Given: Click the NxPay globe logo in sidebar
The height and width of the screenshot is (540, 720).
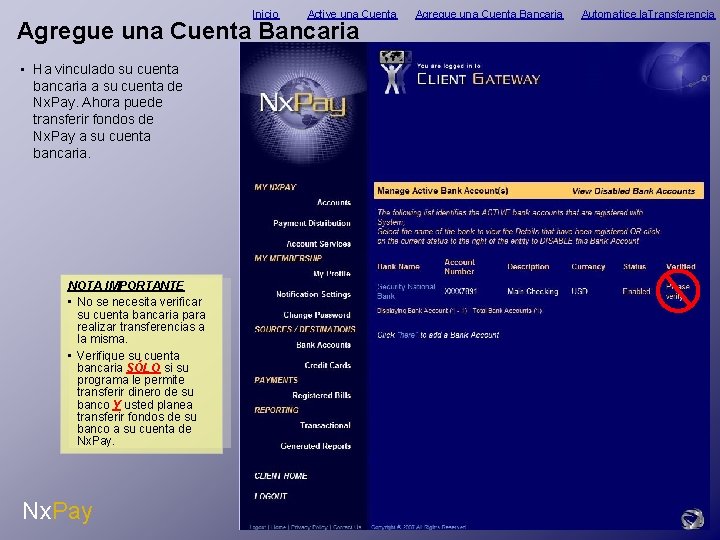Looking at the screenshot, I should 302,104.
